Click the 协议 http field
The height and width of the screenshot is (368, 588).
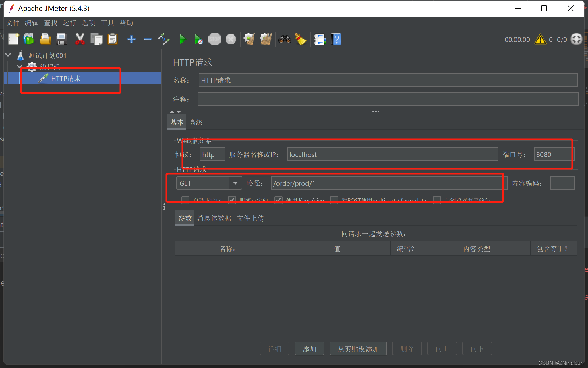tap(212, 154)
